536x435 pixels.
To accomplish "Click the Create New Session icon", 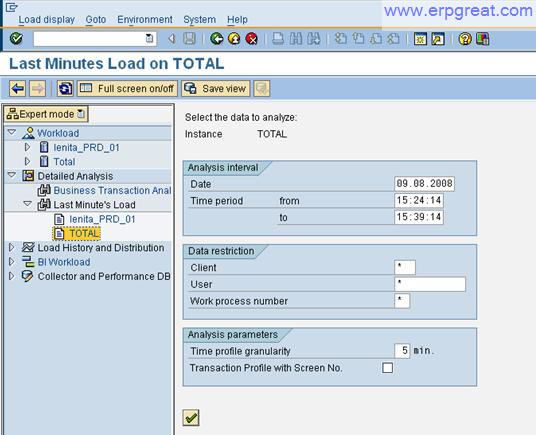I will pyautogui.click(x=420, y=39).
